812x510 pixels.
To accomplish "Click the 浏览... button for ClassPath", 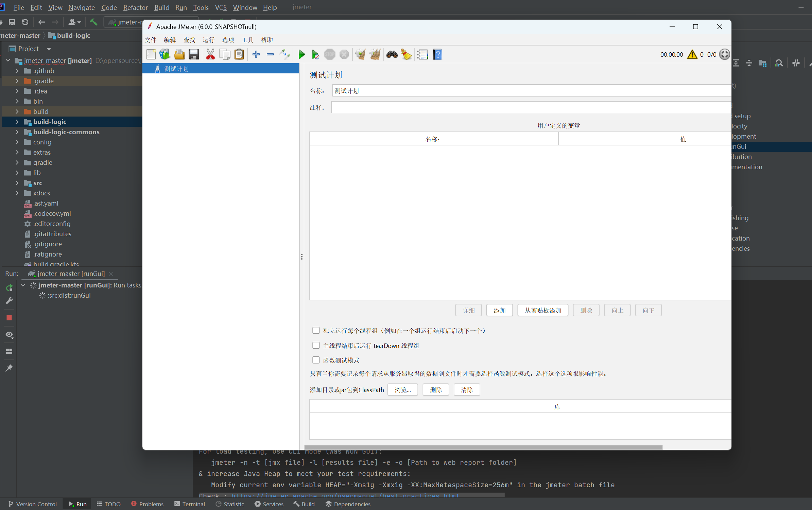I will pyautogui.click(x=402, y=389).
